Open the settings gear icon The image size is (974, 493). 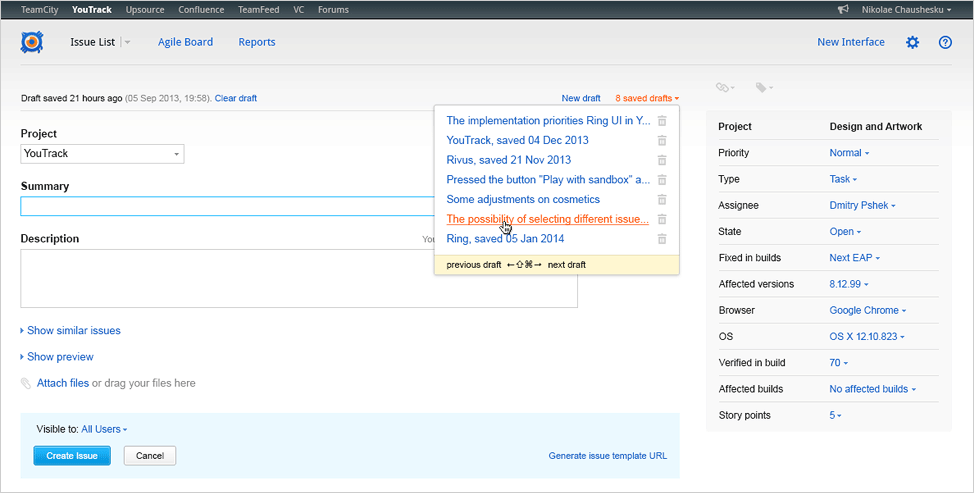tap(912, 42)
